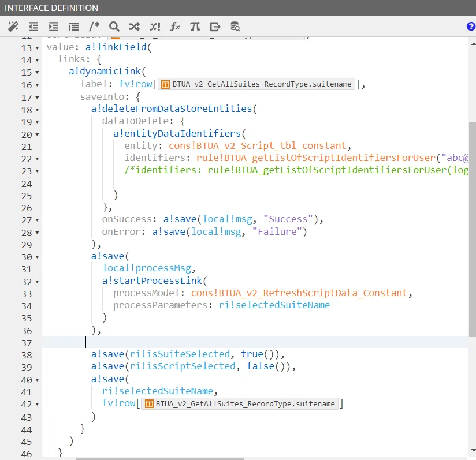Screen dimensions: 476x460
Task: Open the fx functions icon
Action: [x=175, y=27]
